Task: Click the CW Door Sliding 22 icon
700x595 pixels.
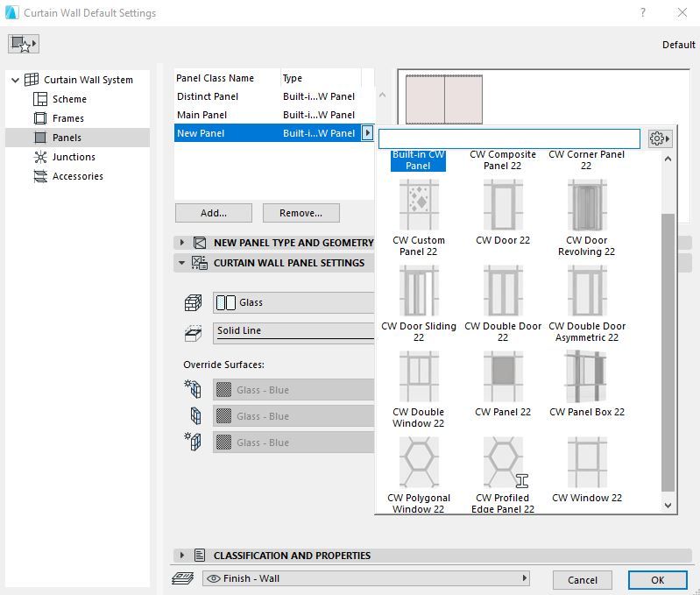Action: click(418, 292)
